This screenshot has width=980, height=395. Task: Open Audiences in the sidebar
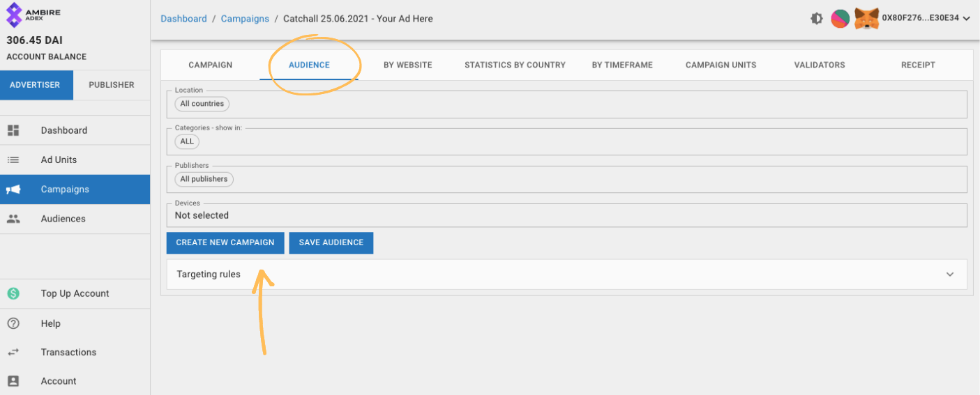(x=75, y=219)
